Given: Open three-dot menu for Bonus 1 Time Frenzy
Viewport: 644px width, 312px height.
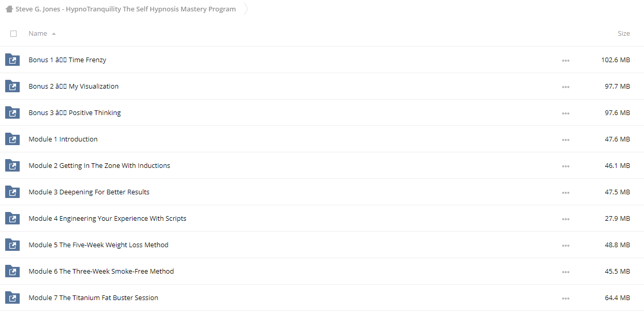Looking at the screenshot, I should coord(565,61).
